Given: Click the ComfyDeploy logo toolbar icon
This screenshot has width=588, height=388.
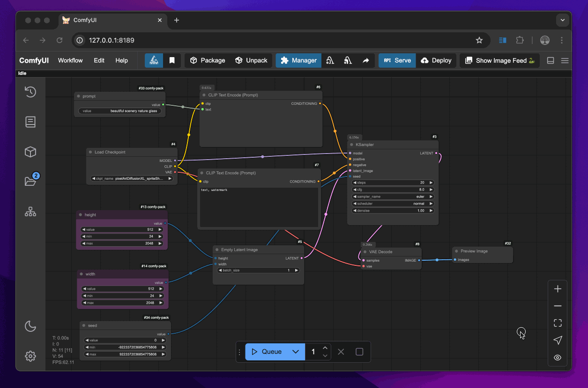Looking at the screenshot, I should click(x=154, y=60).
